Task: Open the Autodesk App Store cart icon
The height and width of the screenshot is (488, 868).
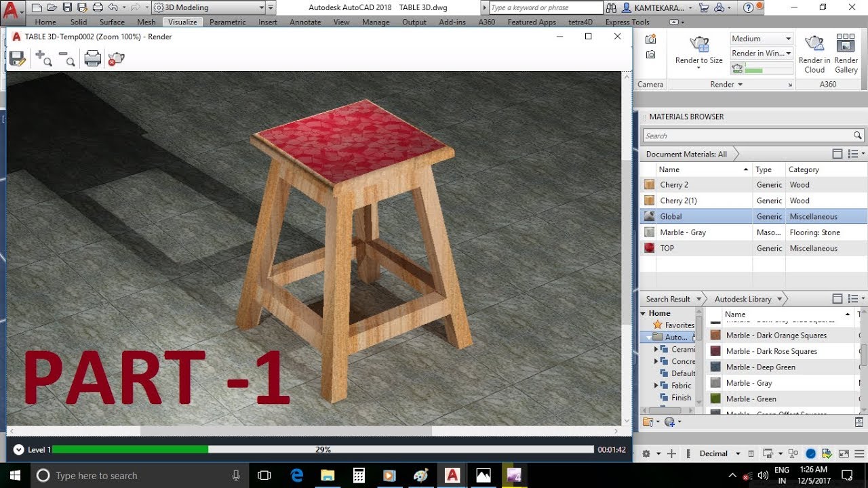Action: point(703,7)
